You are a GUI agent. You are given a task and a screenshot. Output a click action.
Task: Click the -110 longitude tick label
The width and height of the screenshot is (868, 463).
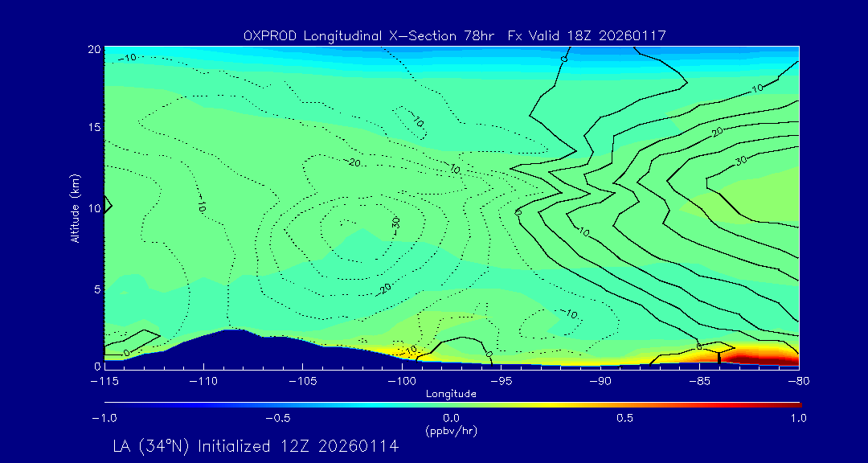coord(203,382)
